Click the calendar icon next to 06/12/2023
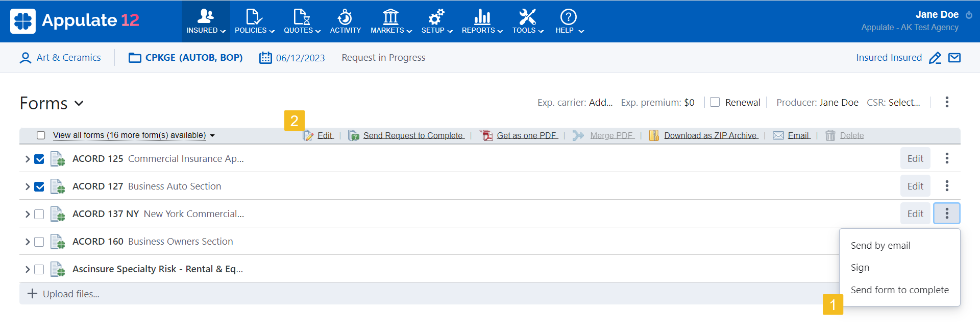The image size is (980, 331). 265,58
